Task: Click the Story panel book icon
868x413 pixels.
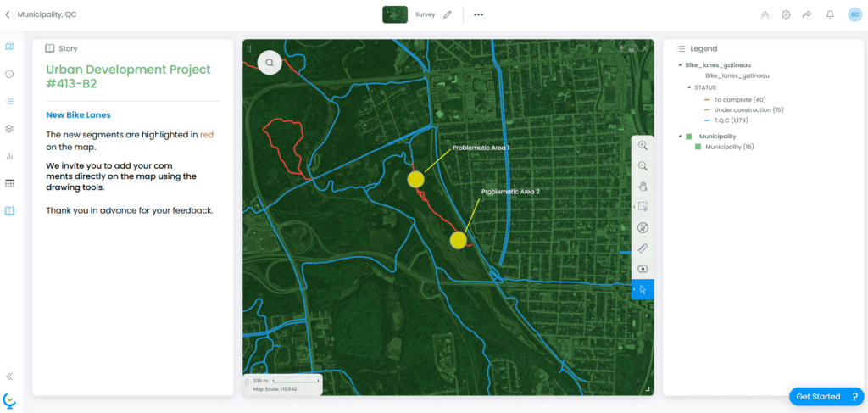Action: (x=50, y=48)
